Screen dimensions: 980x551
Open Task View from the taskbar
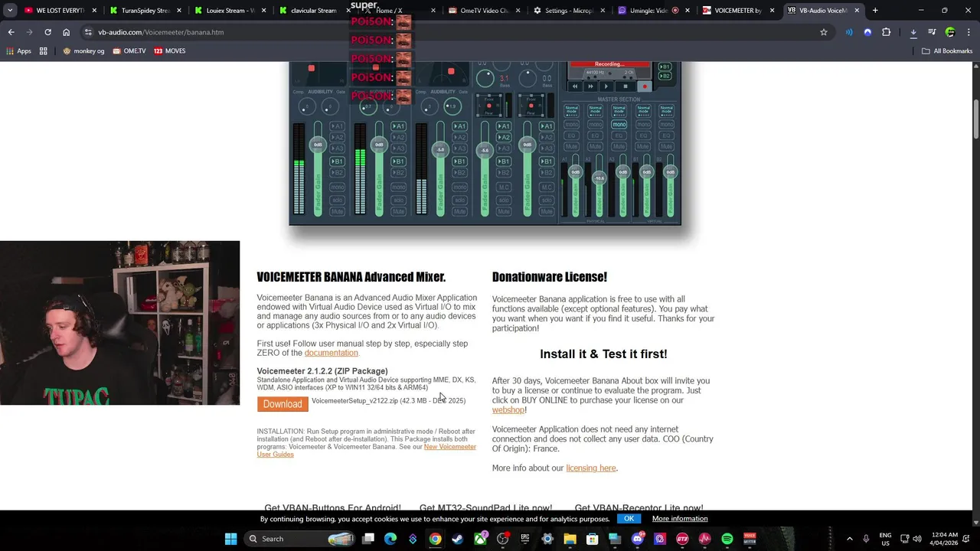pos(368,539)
